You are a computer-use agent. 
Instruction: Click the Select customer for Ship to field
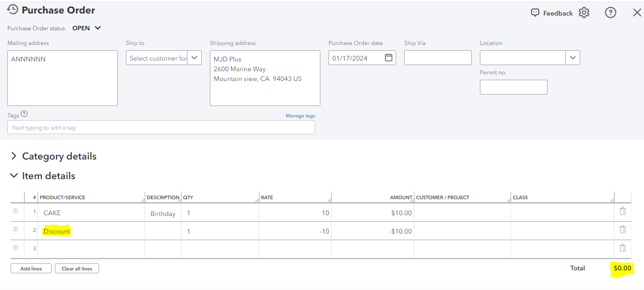point(157,58)
